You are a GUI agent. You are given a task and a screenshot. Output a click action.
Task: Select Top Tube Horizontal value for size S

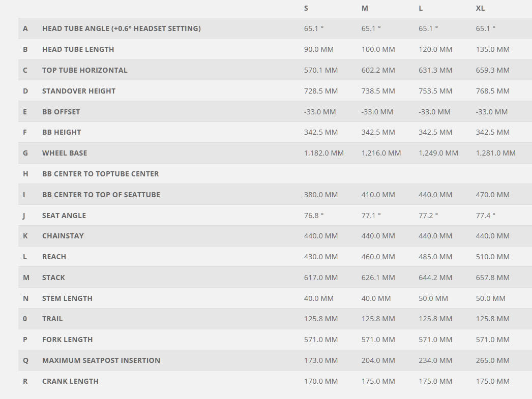coord(321,70)
